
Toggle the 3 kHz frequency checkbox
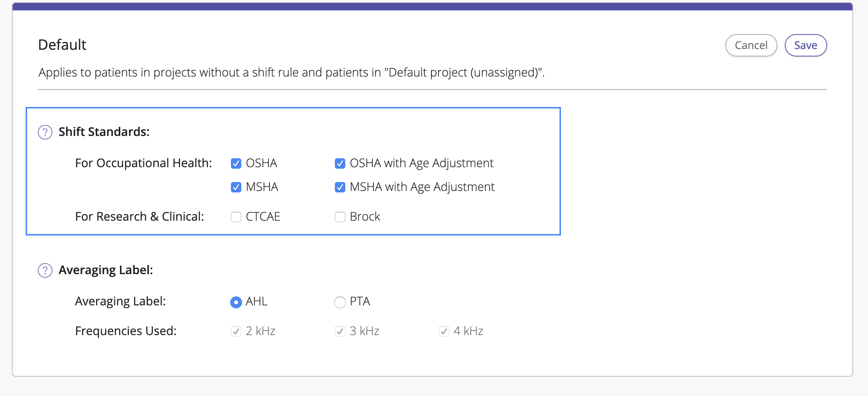coord(340,331)
